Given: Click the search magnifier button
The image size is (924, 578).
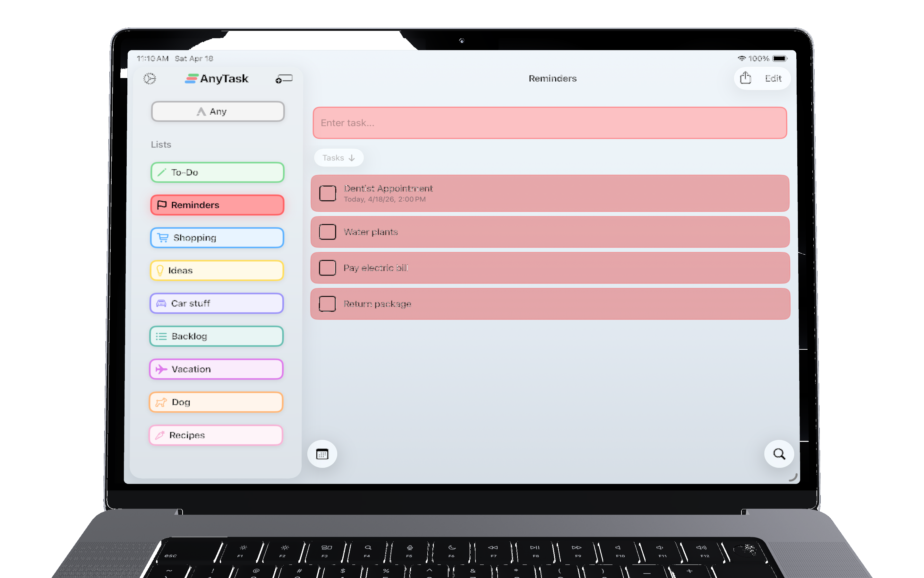Looking at the screenshot, I should click(x=779, y=454).
